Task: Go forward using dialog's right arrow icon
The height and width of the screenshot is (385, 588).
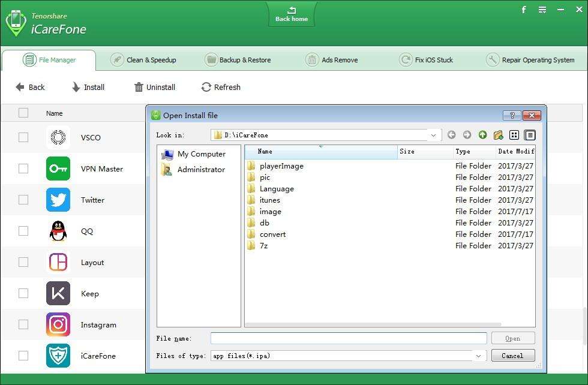Action: pos(467,135)
